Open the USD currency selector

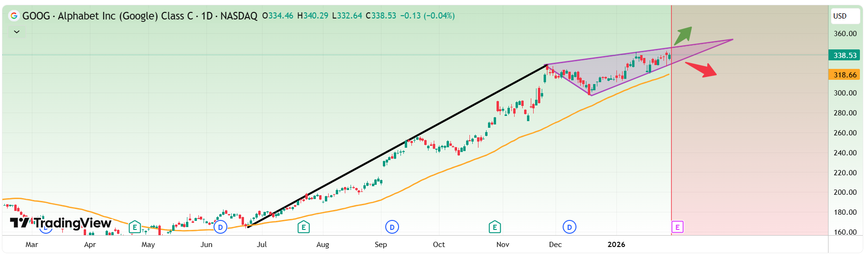pyautogui.click(x=845, y=16)
